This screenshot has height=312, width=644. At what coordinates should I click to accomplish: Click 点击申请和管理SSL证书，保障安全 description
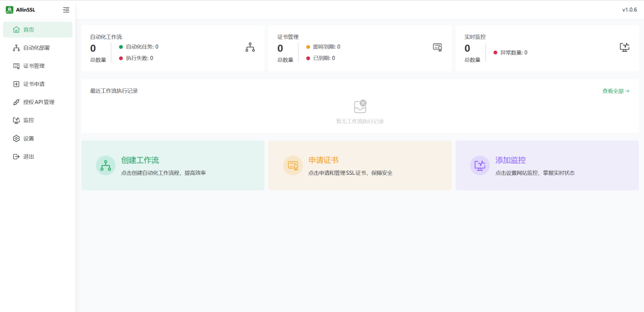(x=351, y=173)
